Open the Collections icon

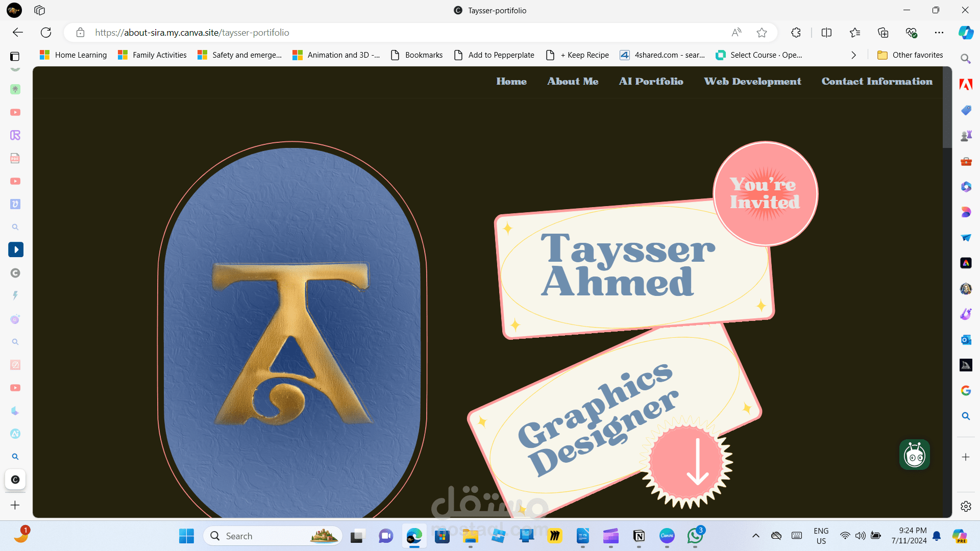883,33
